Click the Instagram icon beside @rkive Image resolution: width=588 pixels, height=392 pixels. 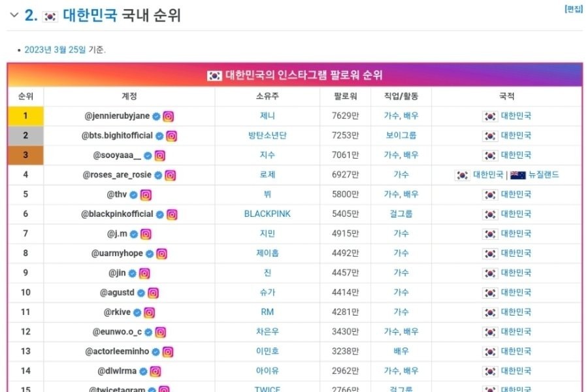(150, 312)
